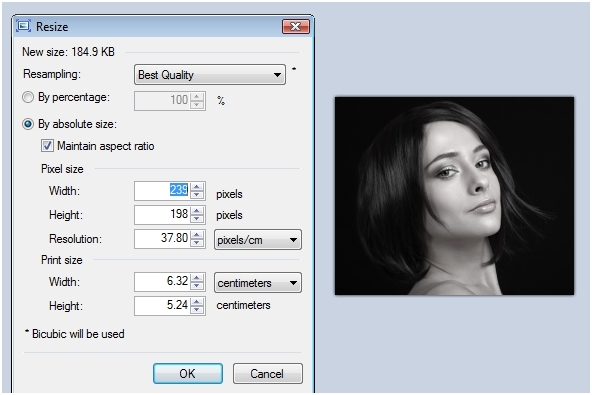
Task: Open the pixels/cm unit dropdown
Action: click(x=258, y=240)
